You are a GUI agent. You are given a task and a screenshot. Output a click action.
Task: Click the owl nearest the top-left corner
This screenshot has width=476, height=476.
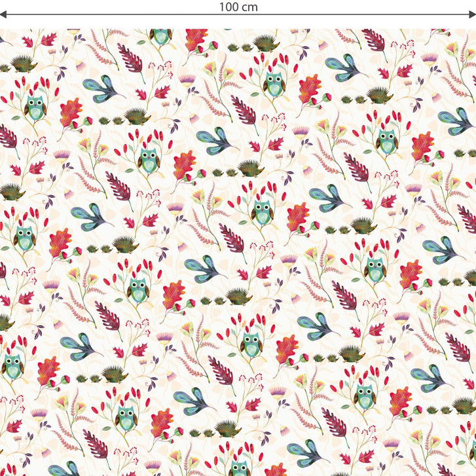(x=33, y=107)
